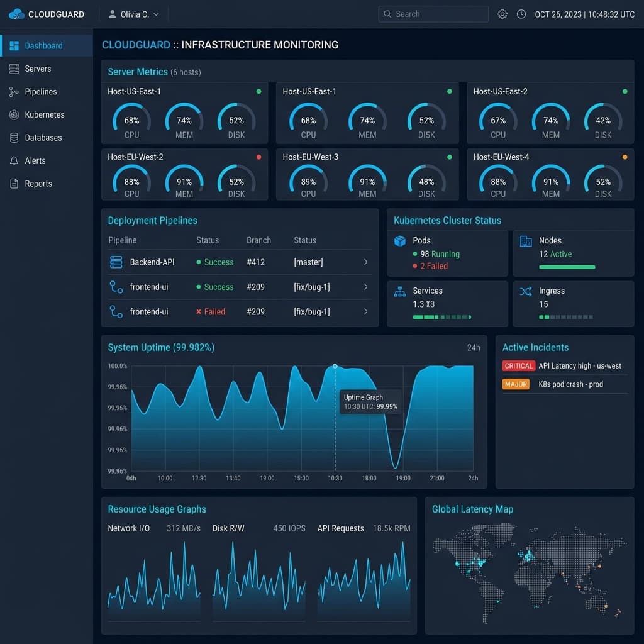Click the Kubernetes wheel icon in sidebar
This screenshot has height=644, width=644.
tap(14, 114)
